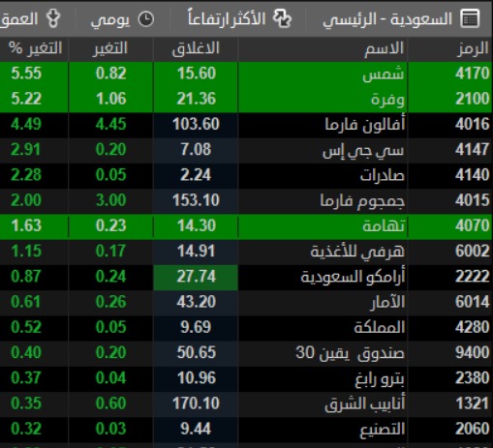Select the صادرات stock name
The width and height of the screenshot is (493, 448).
[383, 175]
